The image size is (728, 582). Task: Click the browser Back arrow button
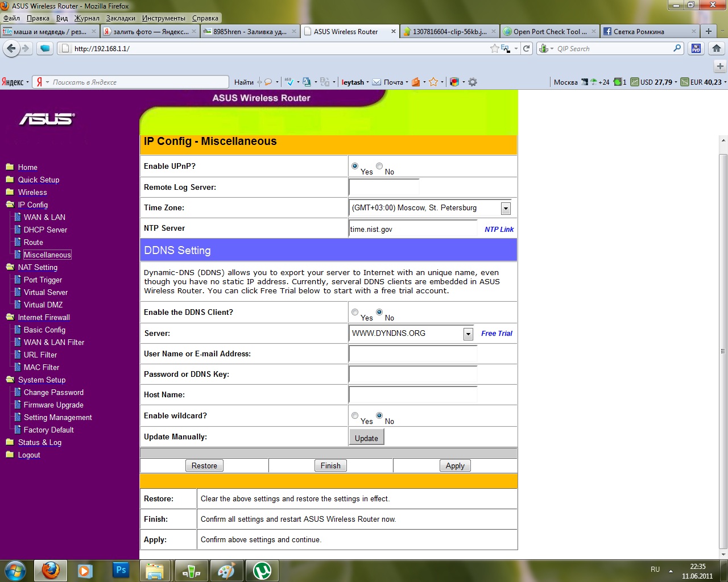(x=11, y=48)
